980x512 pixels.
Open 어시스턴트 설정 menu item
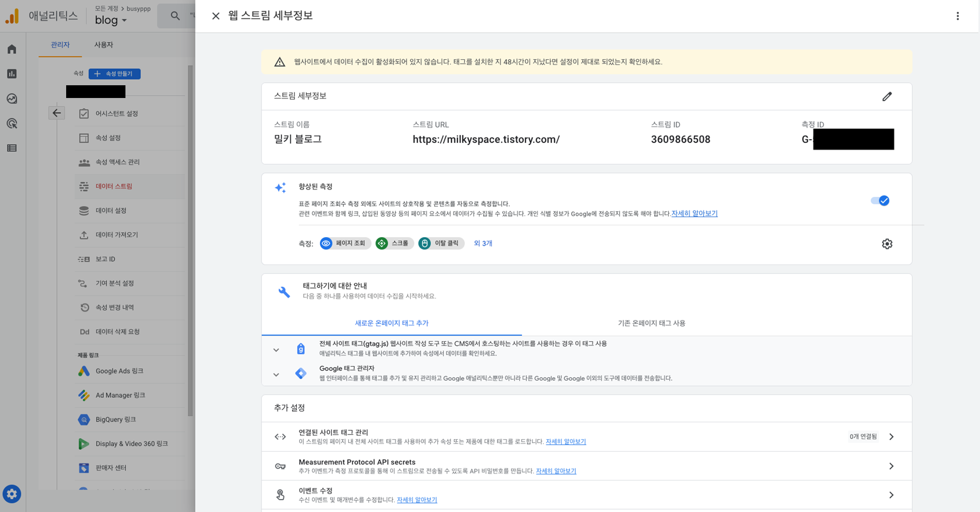(x=130, y=113)
